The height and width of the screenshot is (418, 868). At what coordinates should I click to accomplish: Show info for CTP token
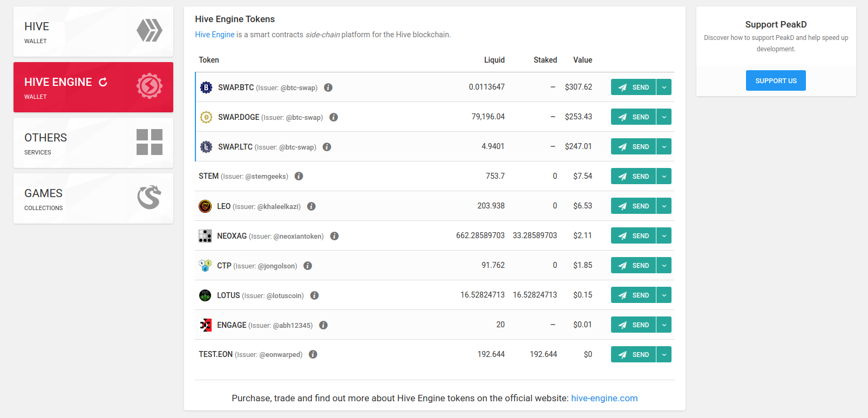coord(308,266)
